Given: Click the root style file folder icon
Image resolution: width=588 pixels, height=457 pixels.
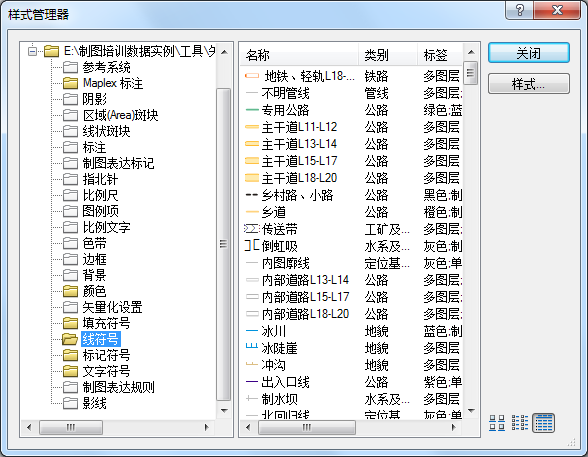Looking at the screenshot, I should click(51, 51).
